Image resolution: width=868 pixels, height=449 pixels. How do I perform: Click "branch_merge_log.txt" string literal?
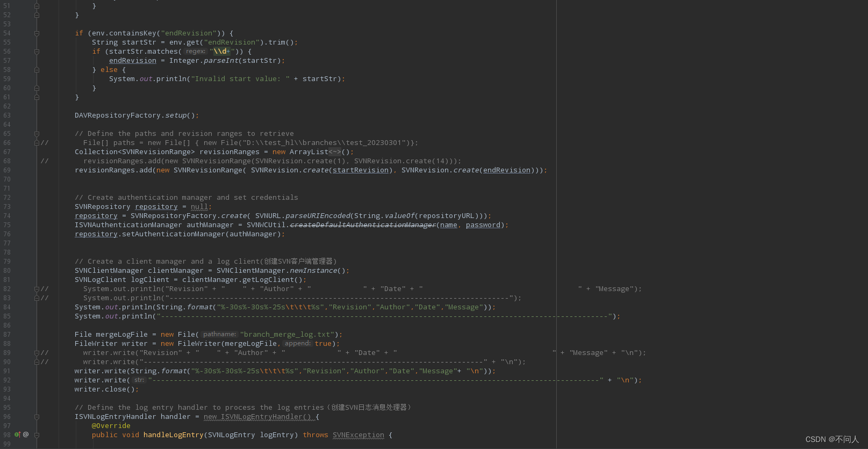coord(288,335)
